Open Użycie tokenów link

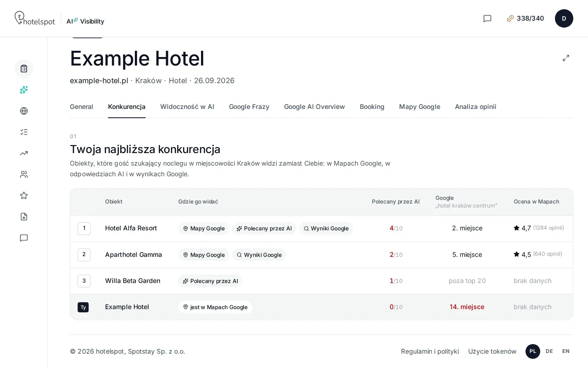point(492,351)
